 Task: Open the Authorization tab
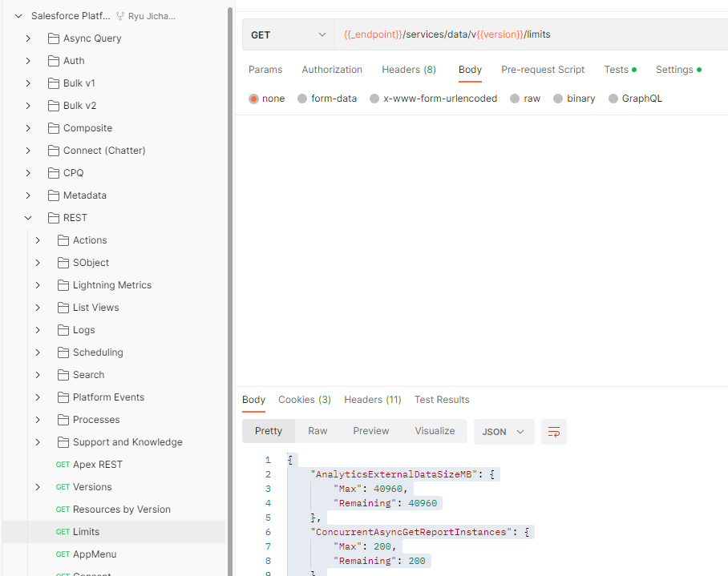(332, 70)
